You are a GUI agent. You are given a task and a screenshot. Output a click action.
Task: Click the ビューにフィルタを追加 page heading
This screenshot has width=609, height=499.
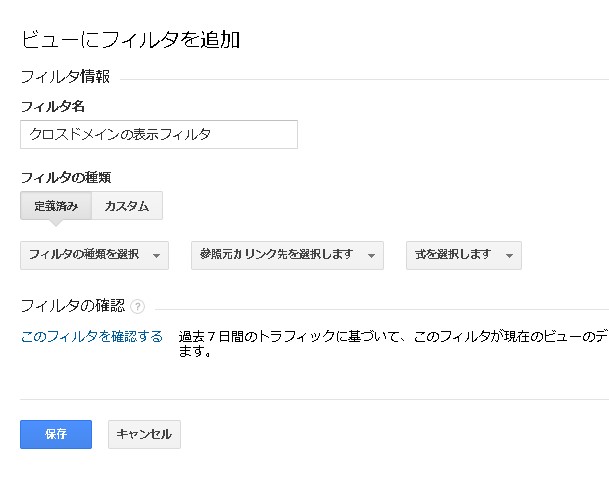coord(130,40)
